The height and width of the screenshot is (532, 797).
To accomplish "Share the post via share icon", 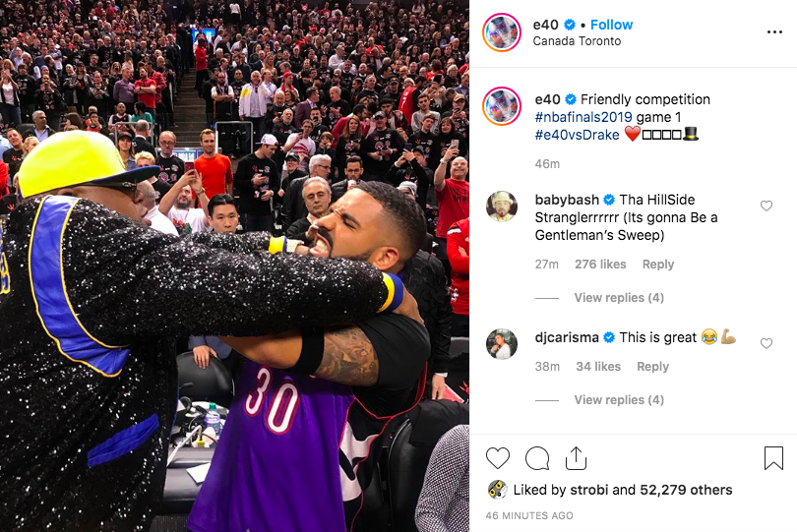I will tap(576, 458).
